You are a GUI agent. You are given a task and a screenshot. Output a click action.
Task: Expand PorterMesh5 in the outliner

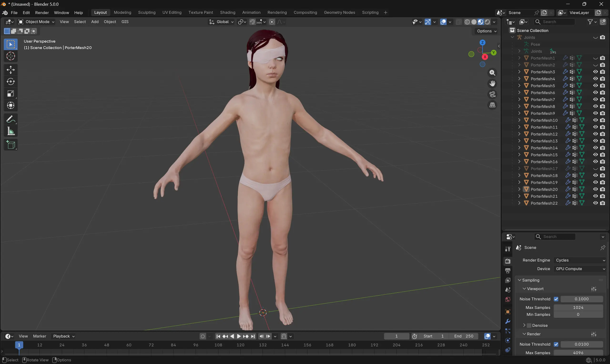coord(519,86)
